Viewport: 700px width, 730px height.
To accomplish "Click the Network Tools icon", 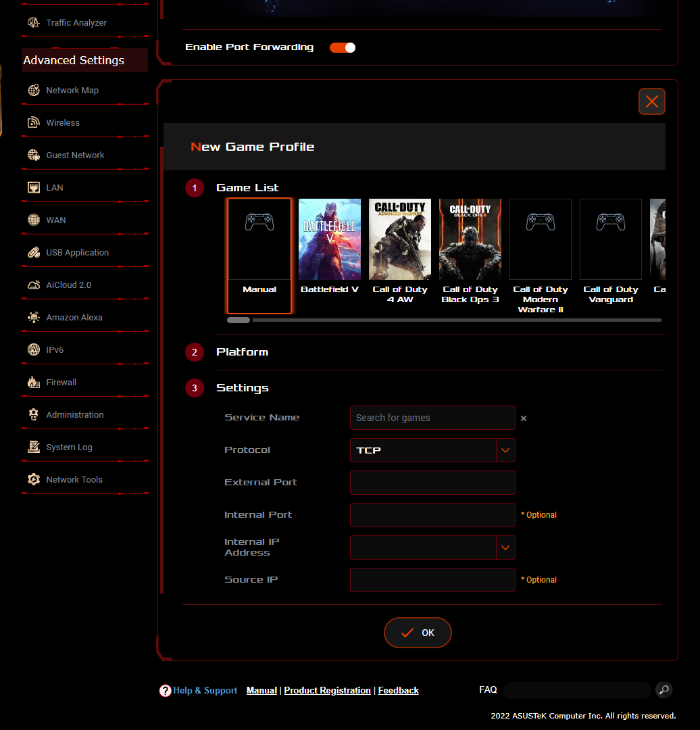I will 34,479.
